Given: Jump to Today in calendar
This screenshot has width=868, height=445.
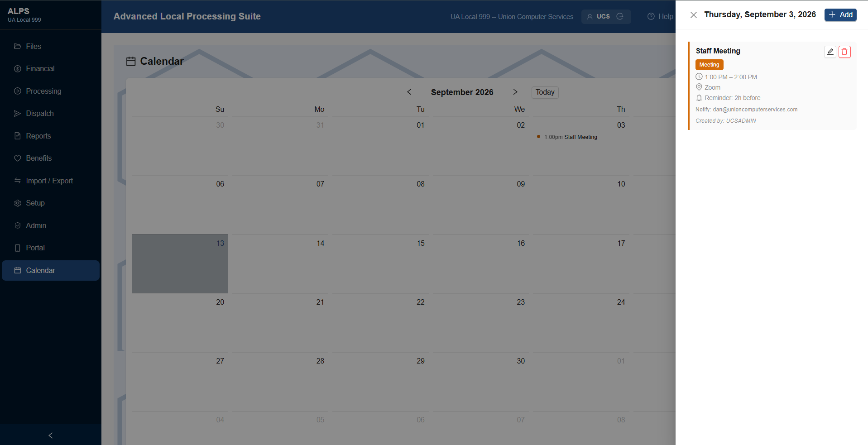Looking at the screenshot, I should point(545,92).
